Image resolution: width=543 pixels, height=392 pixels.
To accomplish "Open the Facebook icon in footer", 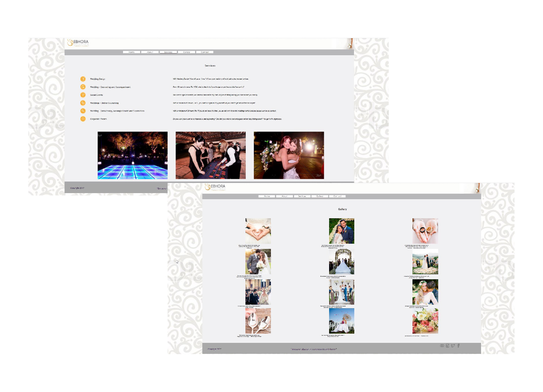I will coord(458,345).
